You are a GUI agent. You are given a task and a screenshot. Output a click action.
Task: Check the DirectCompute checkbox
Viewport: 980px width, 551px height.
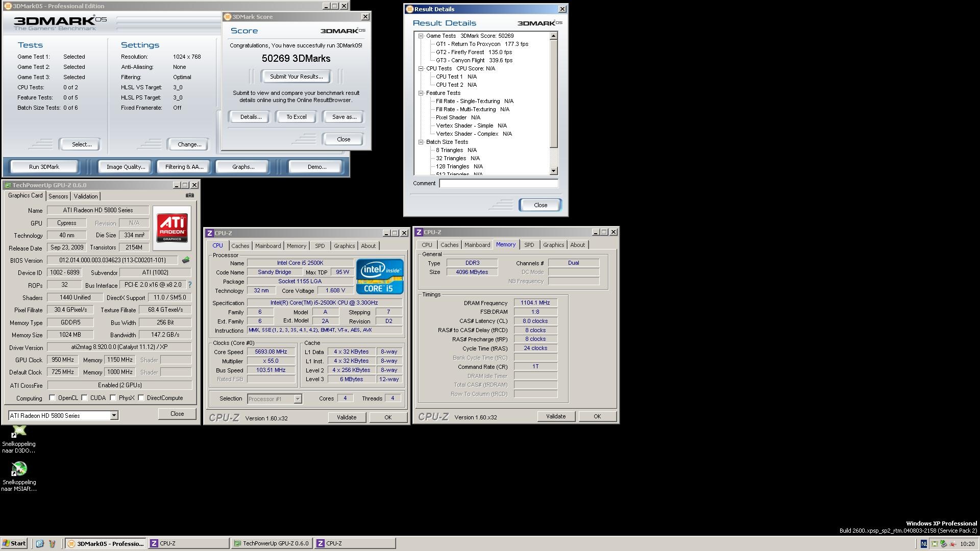tap(141, 398)
